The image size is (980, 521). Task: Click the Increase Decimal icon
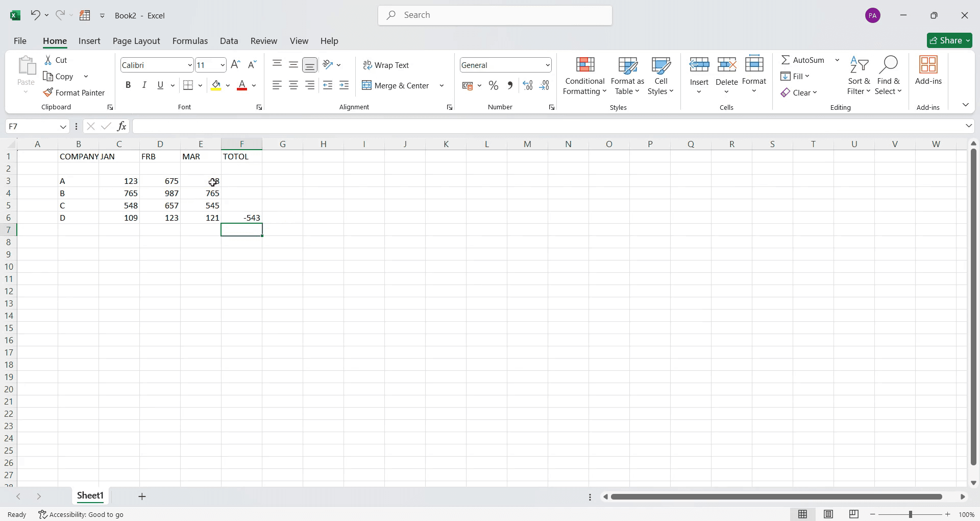528,86
